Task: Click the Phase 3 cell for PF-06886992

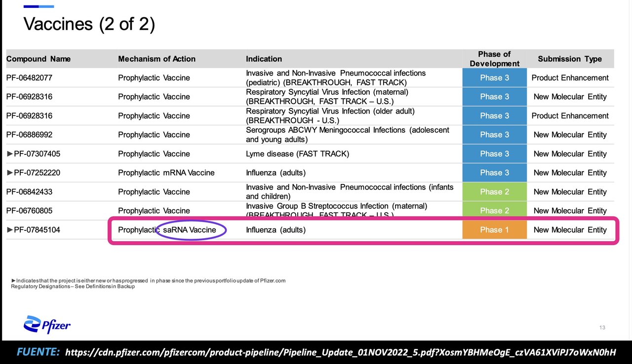Action: pos(494,135)
